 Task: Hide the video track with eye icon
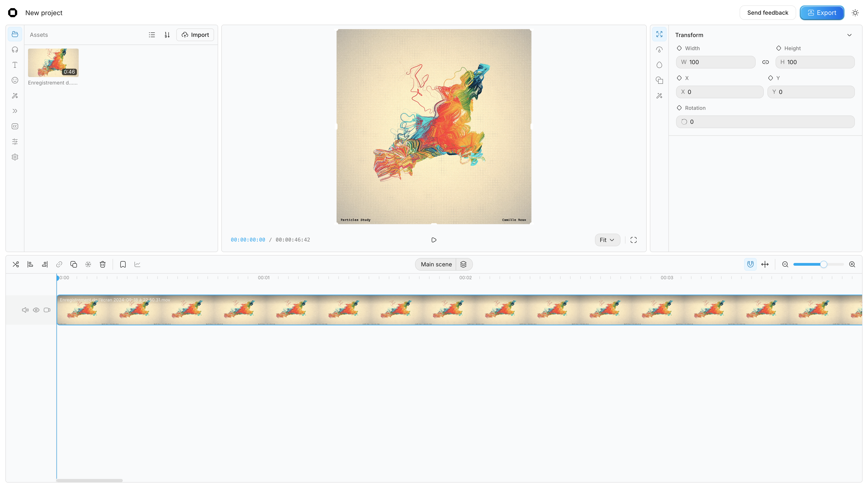point(36,310)
